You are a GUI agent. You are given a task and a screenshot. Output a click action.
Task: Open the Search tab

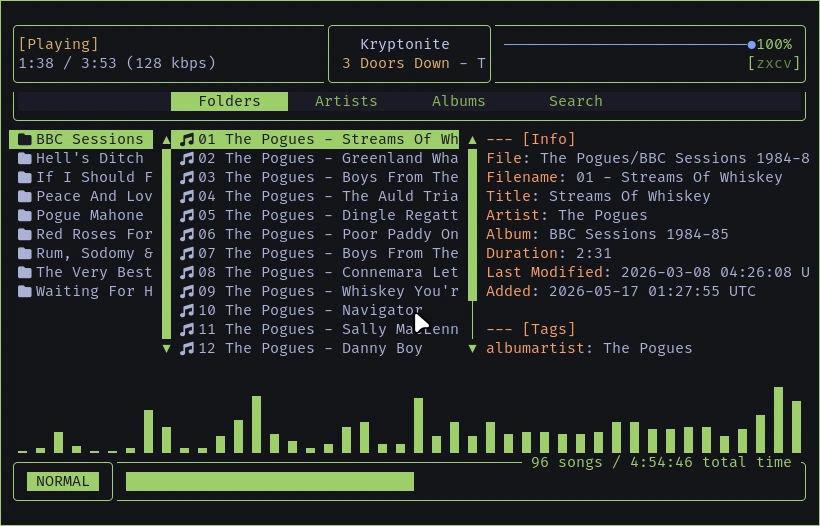(x=575, y=101)
